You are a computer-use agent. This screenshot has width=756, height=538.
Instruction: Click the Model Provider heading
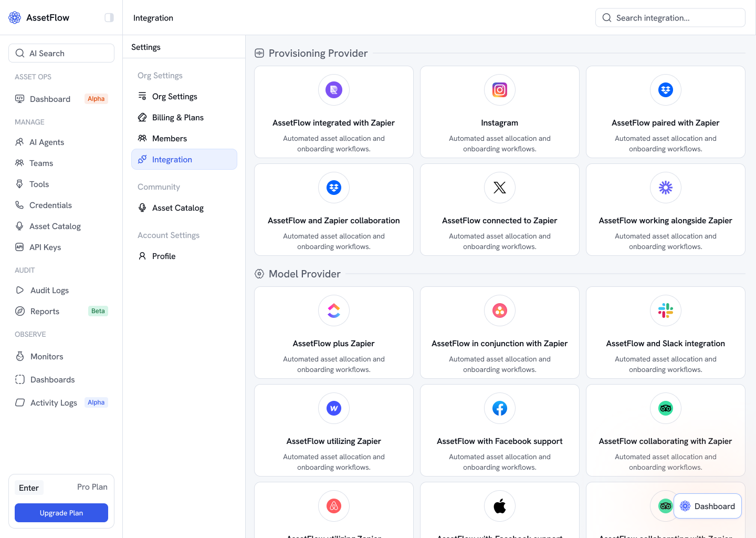coord(304,274)
